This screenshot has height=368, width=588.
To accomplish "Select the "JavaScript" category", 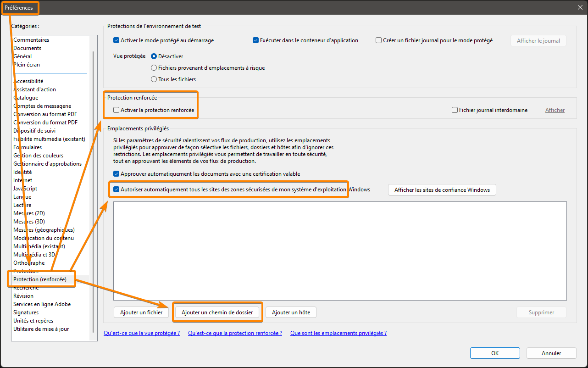I will point(25,188).
